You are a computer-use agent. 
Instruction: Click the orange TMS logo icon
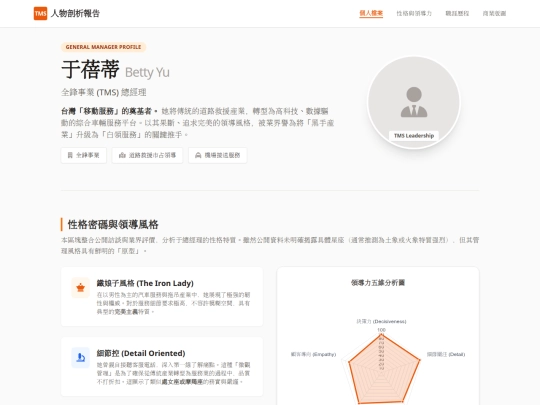tap(40, 13)
